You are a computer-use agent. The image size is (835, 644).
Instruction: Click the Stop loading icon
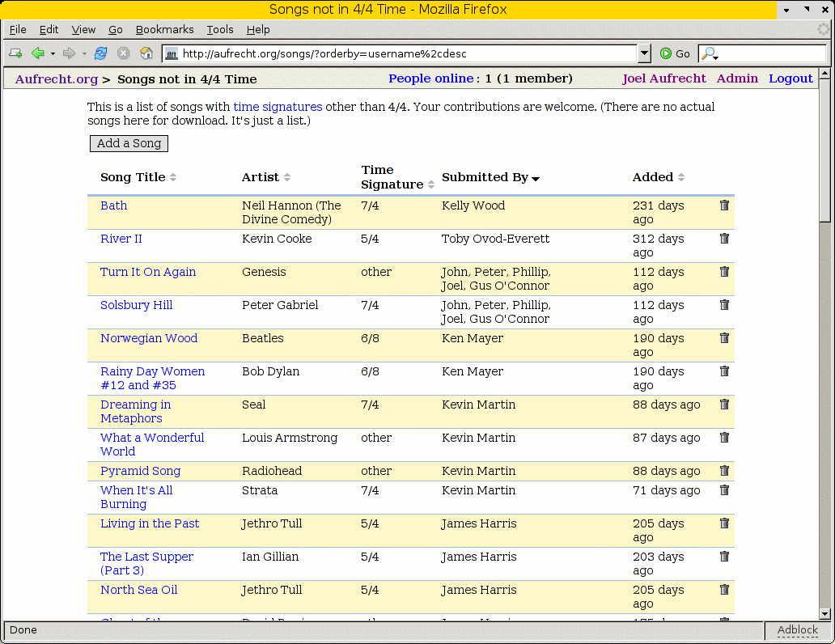(123, 53)
